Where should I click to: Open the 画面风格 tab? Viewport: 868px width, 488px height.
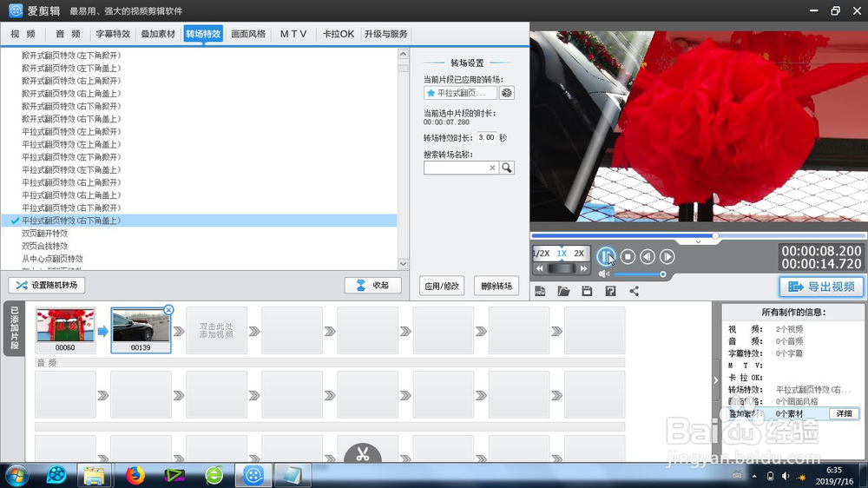click(x=248, y=34)
